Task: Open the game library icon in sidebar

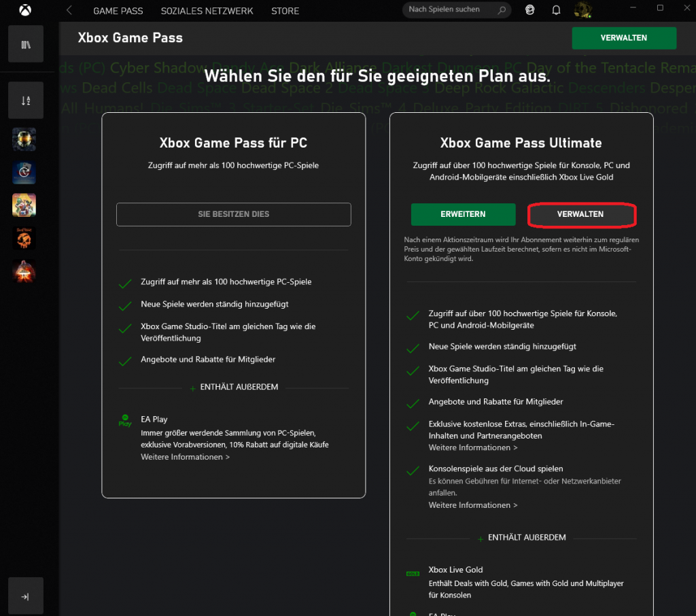Action: pyautogui.click(x=26, y=45)
